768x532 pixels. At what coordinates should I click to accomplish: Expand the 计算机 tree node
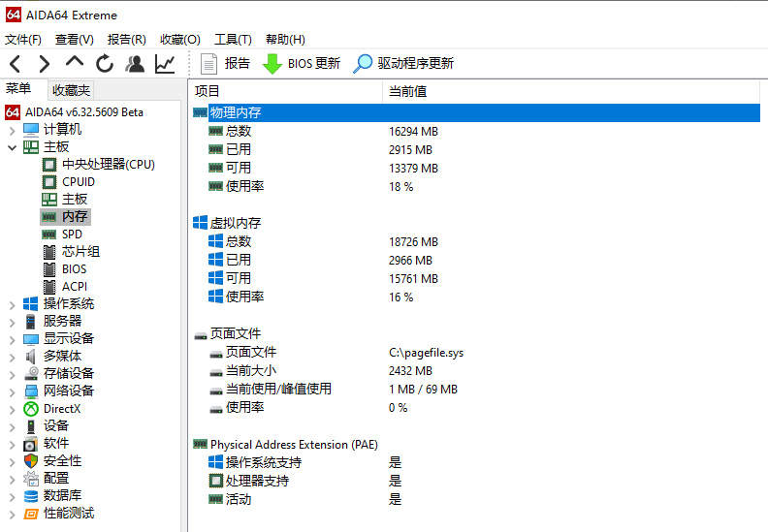[x=13, y=130]
